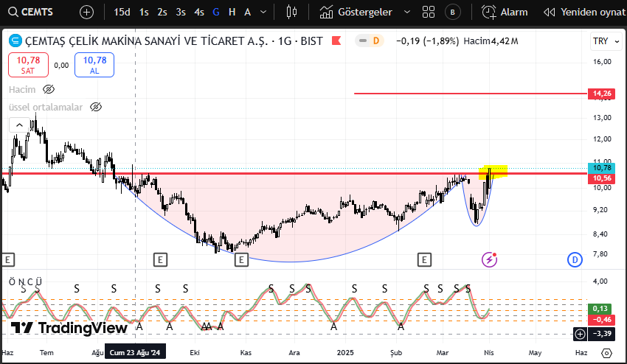The height and width of the screenshot is (364, 627).
Task: Collapse the indicator legend chevron
Action: coord(19,125)
